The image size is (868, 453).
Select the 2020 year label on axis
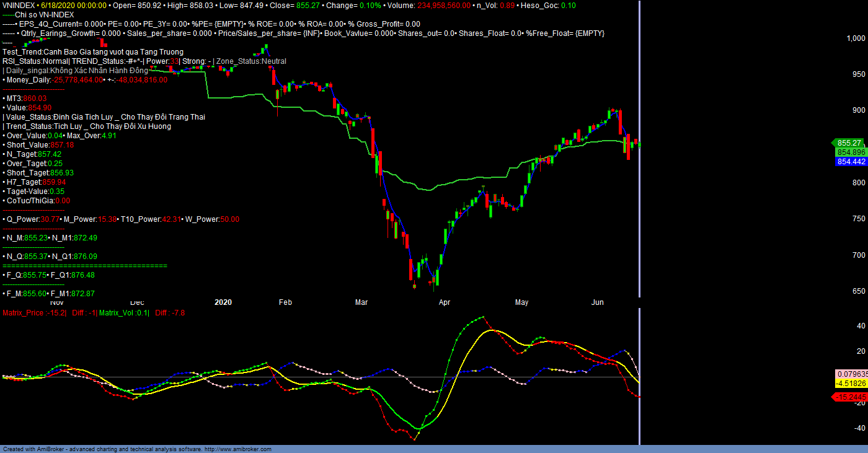(x=223, y=302)
